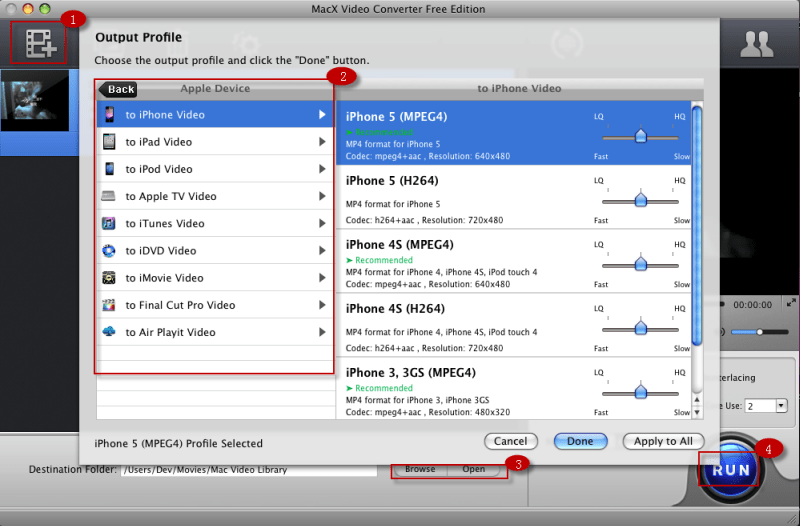The image size is (800, 526).
Task: Expand the to iPad Video arrow
Action: tap(322, 141)
